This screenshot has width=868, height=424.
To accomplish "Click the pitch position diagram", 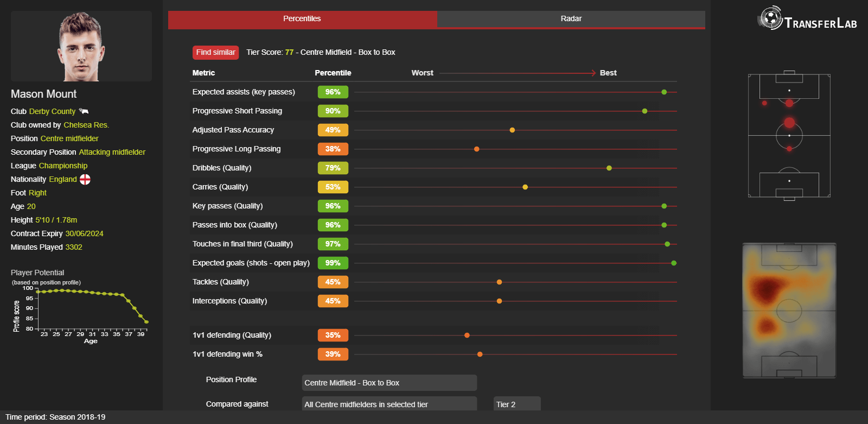I will [x=789, y=136].
